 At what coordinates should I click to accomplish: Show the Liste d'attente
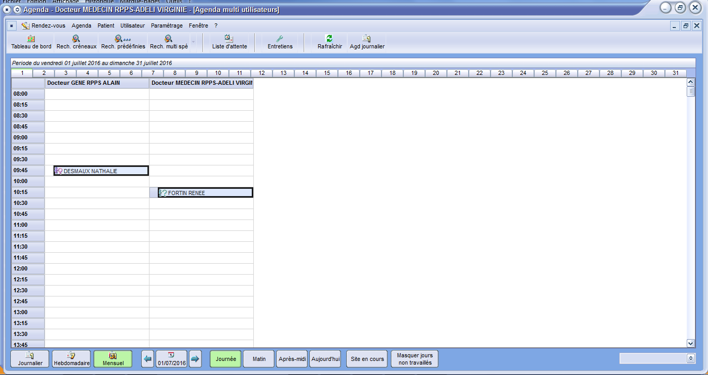(229, 42)
